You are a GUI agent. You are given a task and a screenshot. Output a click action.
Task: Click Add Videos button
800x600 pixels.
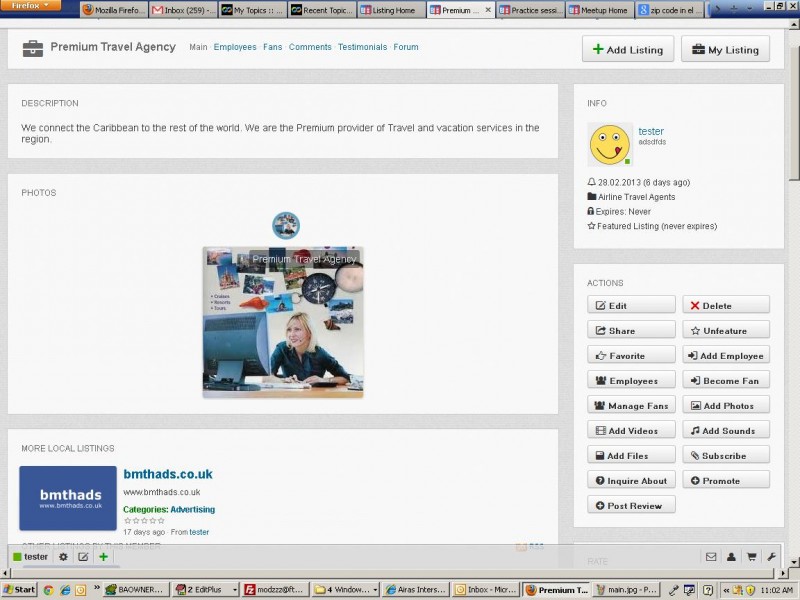(x=631, y=430)
